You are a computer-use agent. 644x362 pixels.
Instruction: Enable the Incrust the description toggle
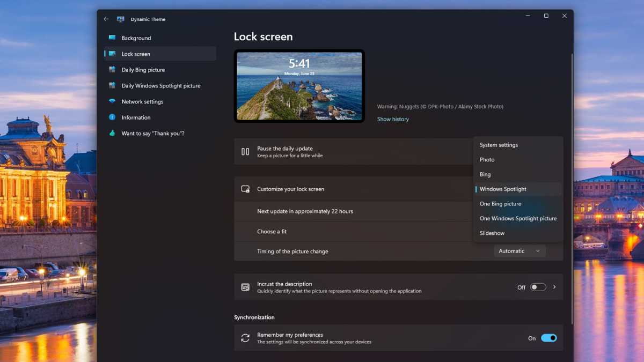(x=538, y=286)
